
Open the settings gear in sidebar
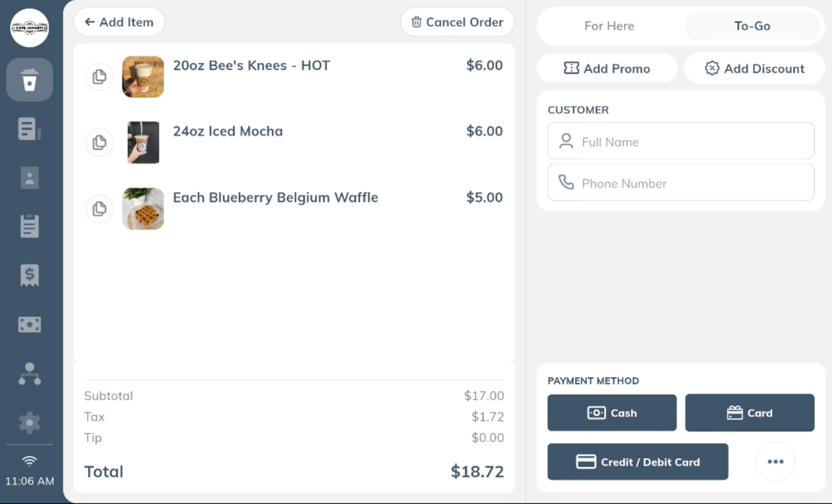coord(29,422)
